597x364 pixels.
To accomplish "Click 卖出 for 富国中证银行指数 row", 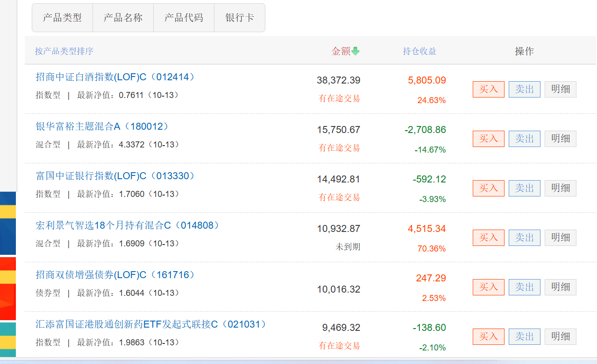I will (525, 188).
